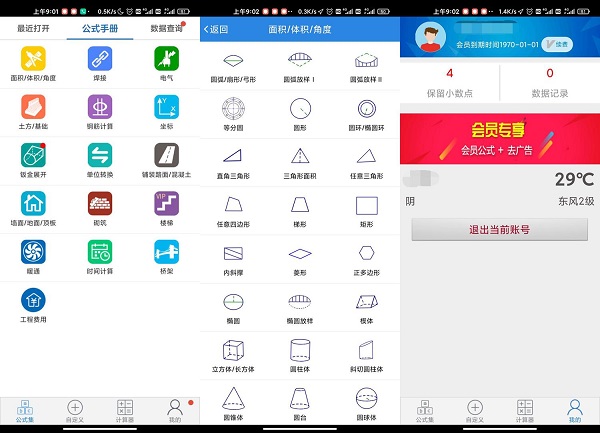Image resolution: width=600 pixels, height=433 pixels.
Task: Switch to the 数据查询 data query tab
Action: 166,28
